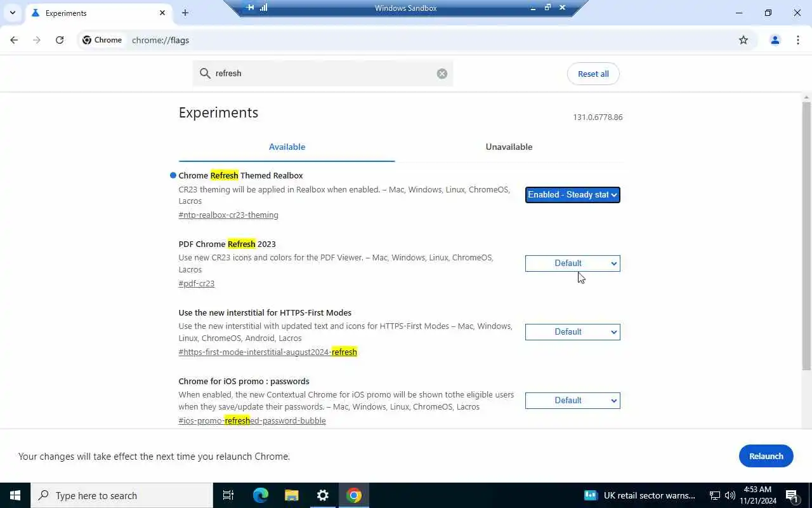Click the Windows taskbar search box
The width and height of the screenshot is (812, 508).
[122, 495]
